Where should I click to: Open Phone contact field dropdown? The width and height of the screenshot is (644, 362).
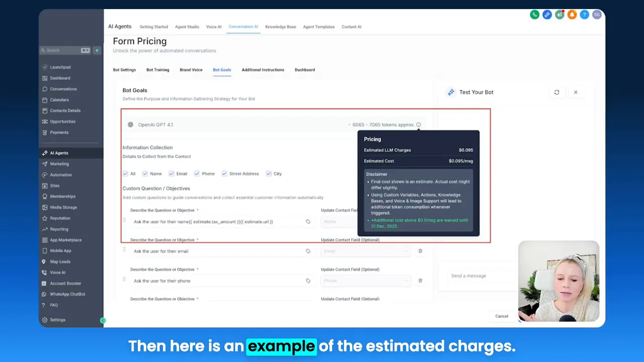point(366,281)
